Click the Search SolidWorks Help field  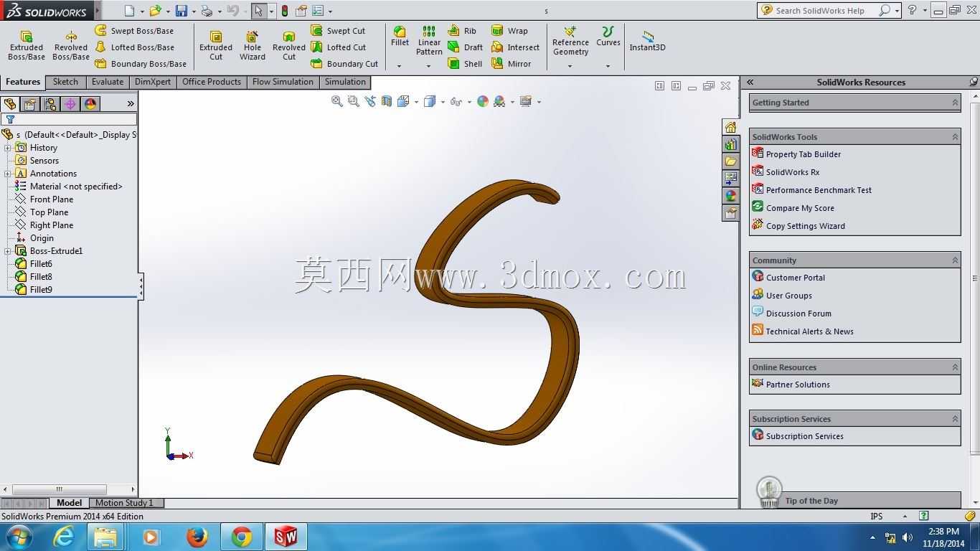tap(820, 11)
